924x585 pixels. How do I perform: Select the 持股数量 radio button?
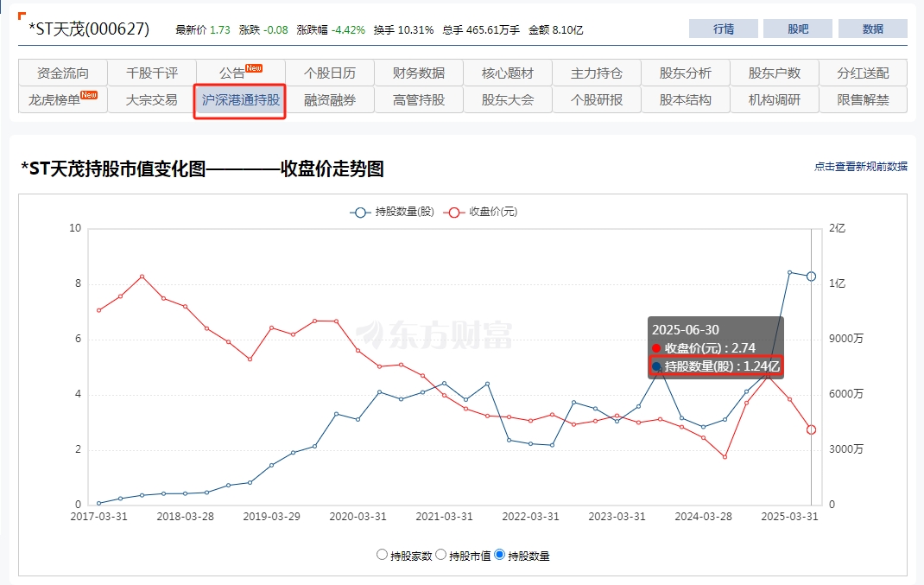point(500,555)
